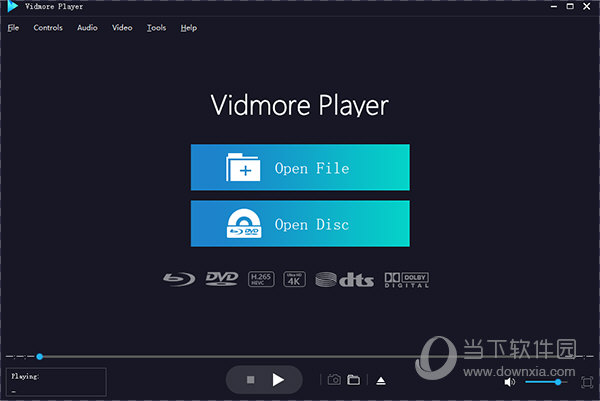Click the eject disc icon
Image resolution: width=600 pixels, height=401 pixels.
(381, 381)
